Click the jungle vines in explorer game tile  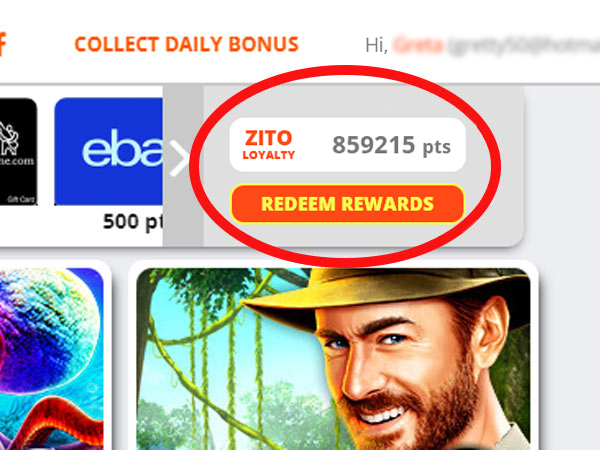214,344
